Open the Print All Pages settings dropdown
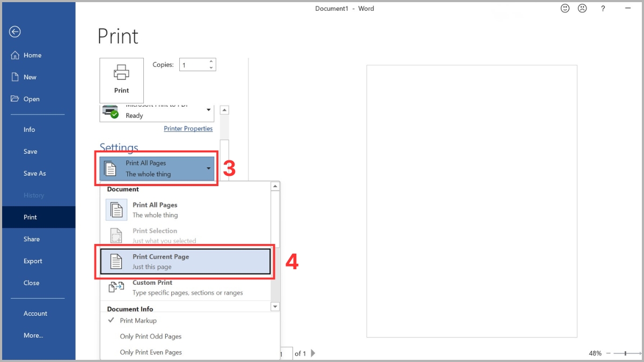 tap(157, 168)
